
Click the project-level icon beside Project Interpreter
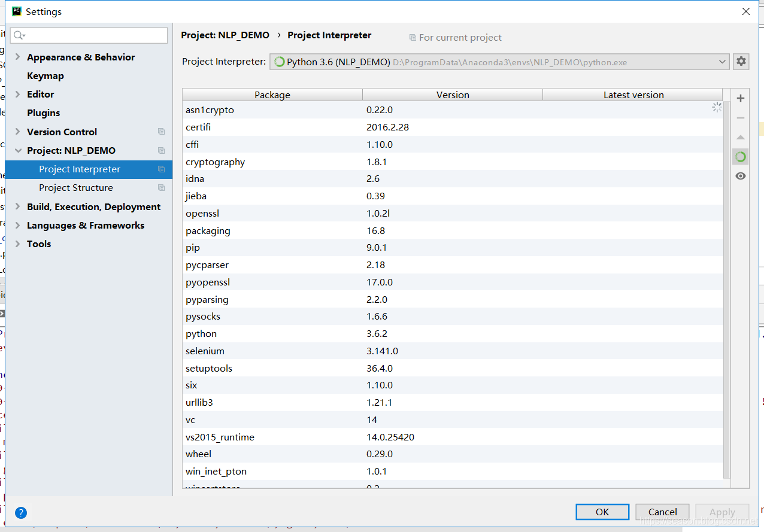[161, 169]
